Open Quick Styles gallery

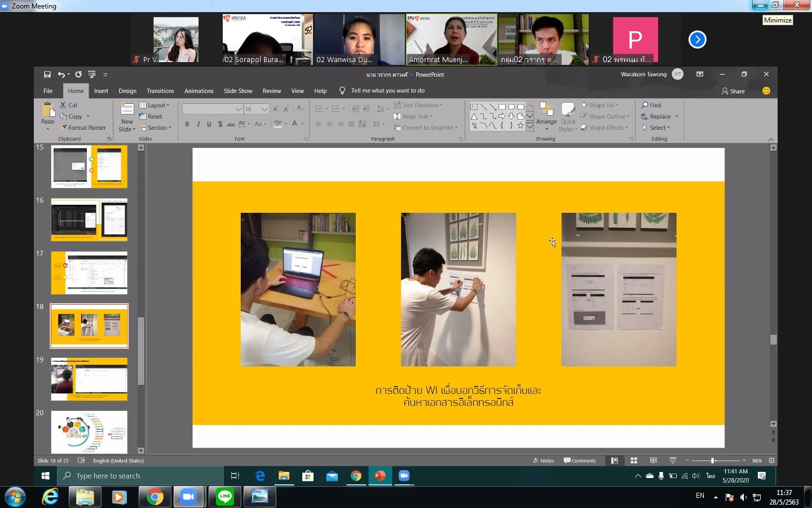tap(568, 117)
